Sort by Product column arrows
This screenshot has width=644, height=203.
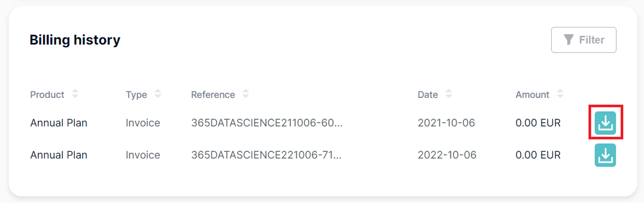click(75, 94)
